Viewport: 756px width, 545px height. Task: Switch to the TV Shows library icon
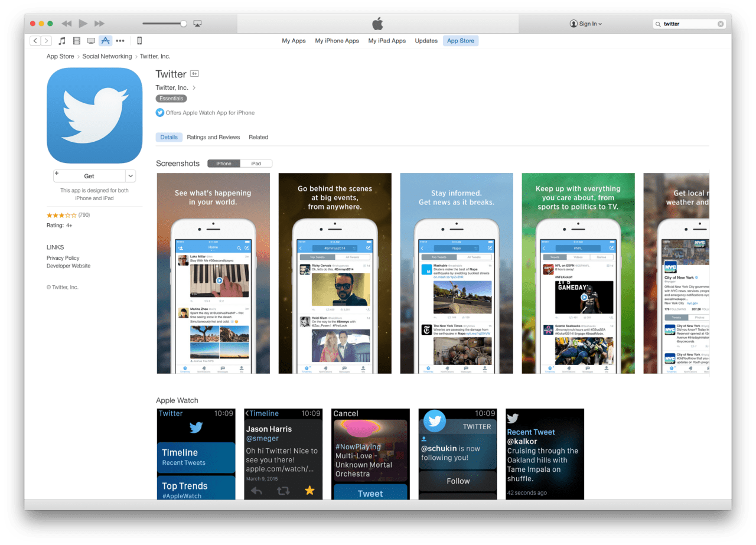[91, 41]
